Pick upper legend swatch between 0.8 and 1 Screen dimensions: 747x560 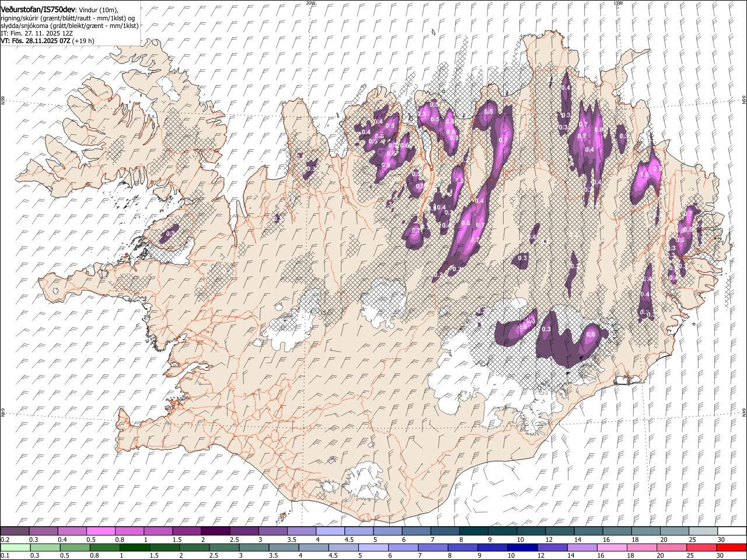coord(130,531)
